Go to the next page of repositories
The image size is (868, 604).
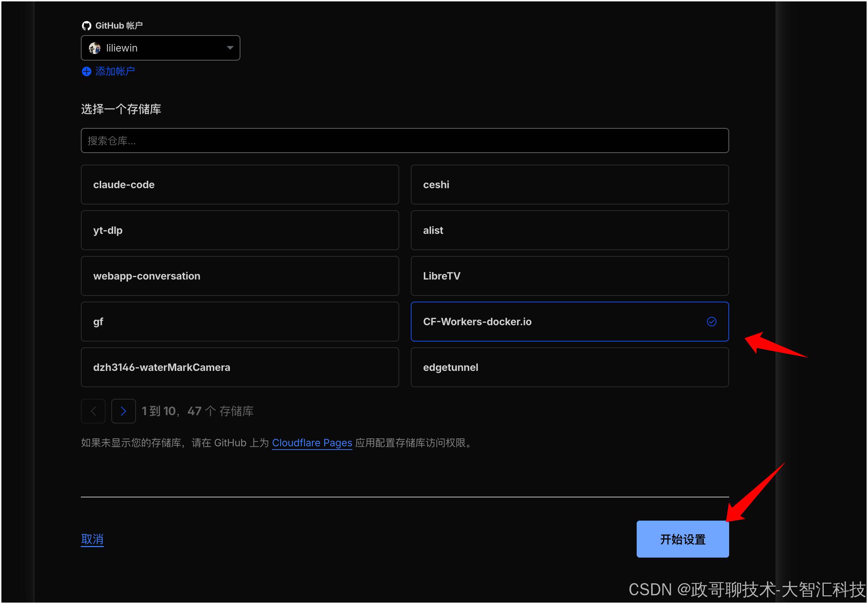tap(123, 411)
